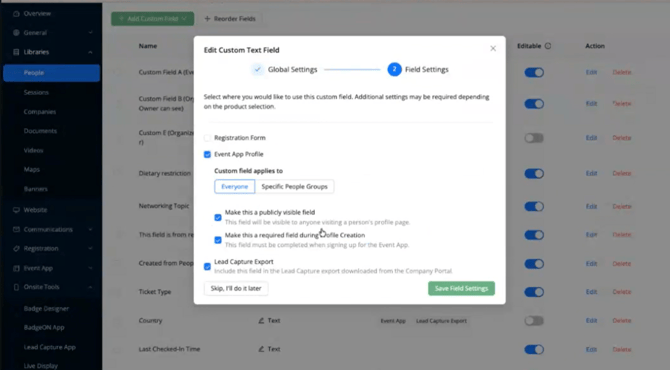This screenshot has height=370, width=670.
Task: Click the step 2 Field Settings circle
Action: click(394, 69)
